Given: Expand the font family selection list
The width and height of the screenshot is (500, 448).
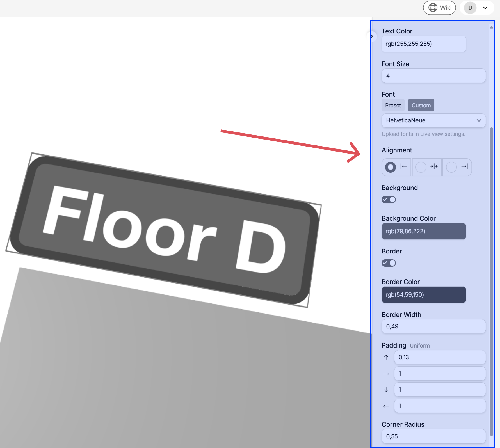Looking at the screenshot, I should [479, 120].
